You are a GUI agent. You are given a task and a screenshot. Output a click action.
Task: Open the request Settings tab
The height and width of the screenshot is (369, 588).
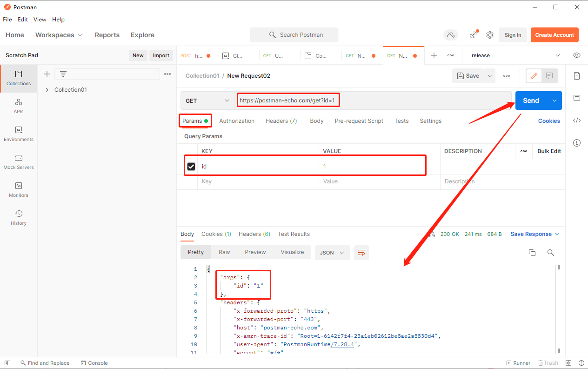click(x=431, y=121)
